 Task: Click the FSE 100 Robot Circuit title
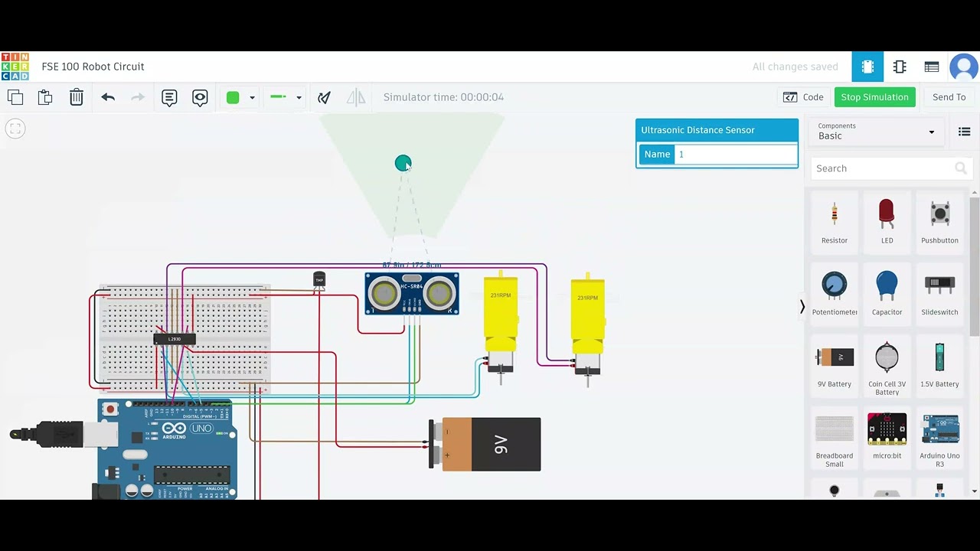(93, 67)
